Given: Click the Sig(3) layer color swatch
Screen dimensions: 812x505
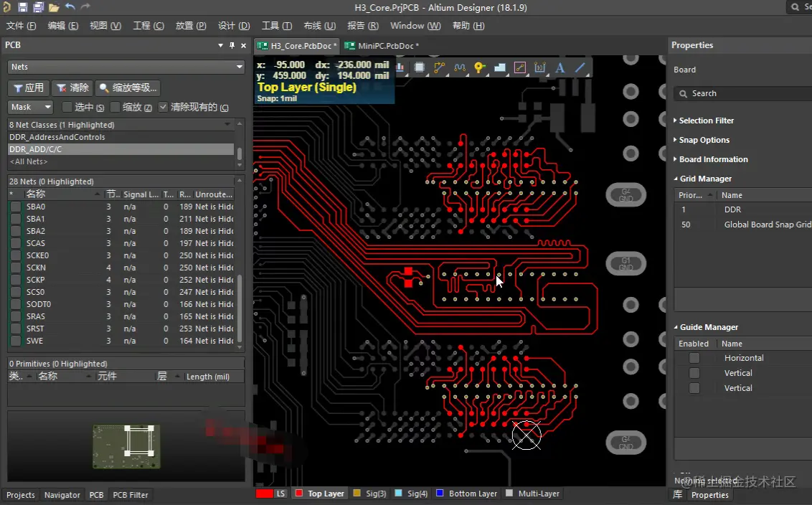Looking at the screenshot, I should click(357, 494).
